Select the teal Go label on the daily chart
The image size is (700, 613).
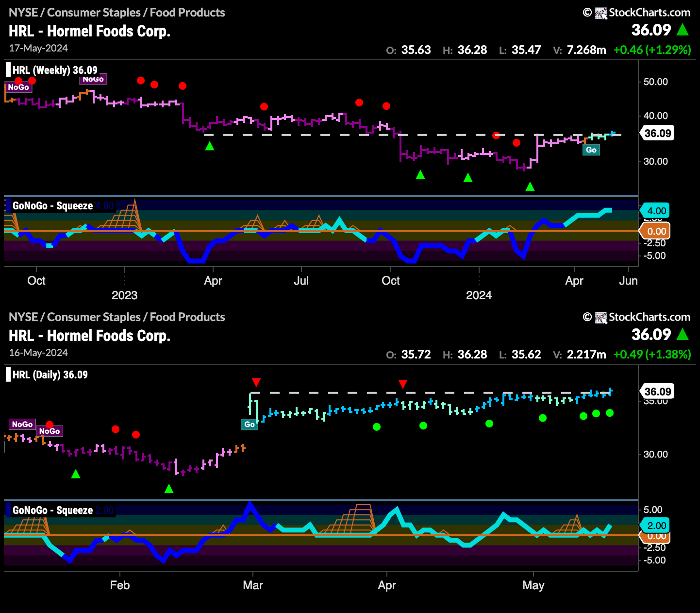[250, 425]
